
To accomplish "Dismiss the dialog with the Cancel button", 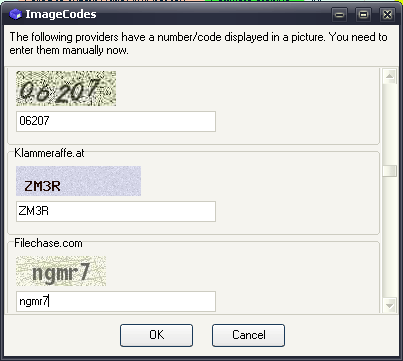I will tap(248, 335).
